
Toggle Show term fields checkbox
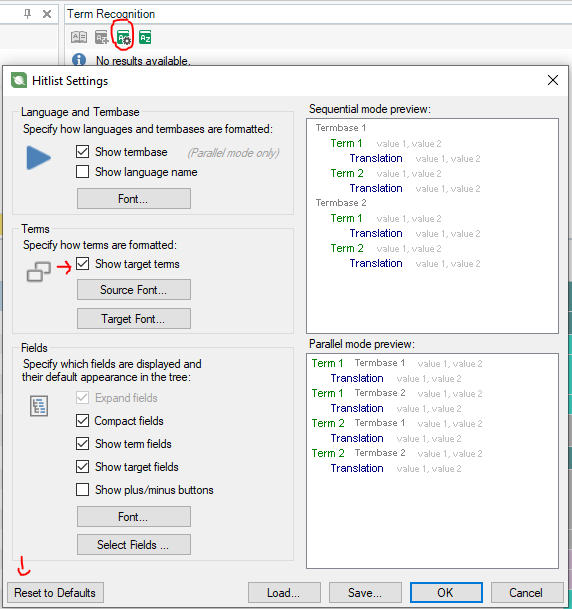pyautogui.click(x=82, y=444)
